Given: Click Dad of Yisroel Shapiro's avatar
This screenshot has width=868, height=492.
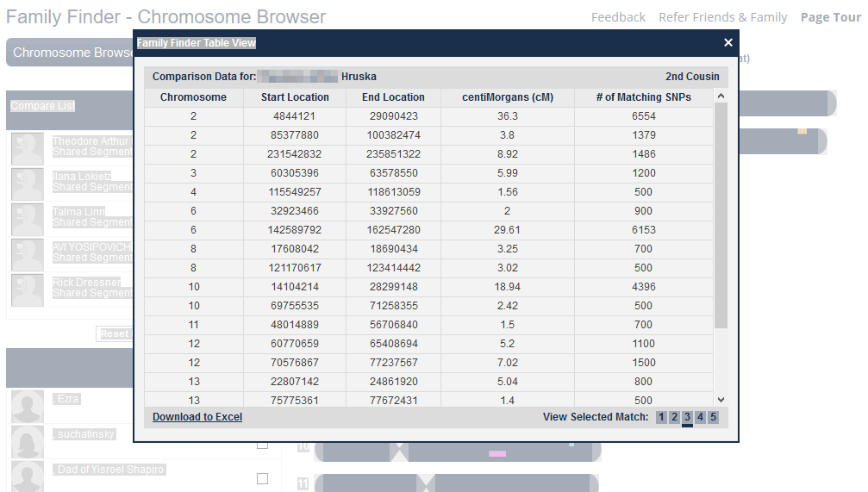Looking at the screenshot, I should click(x=27, y=476).
